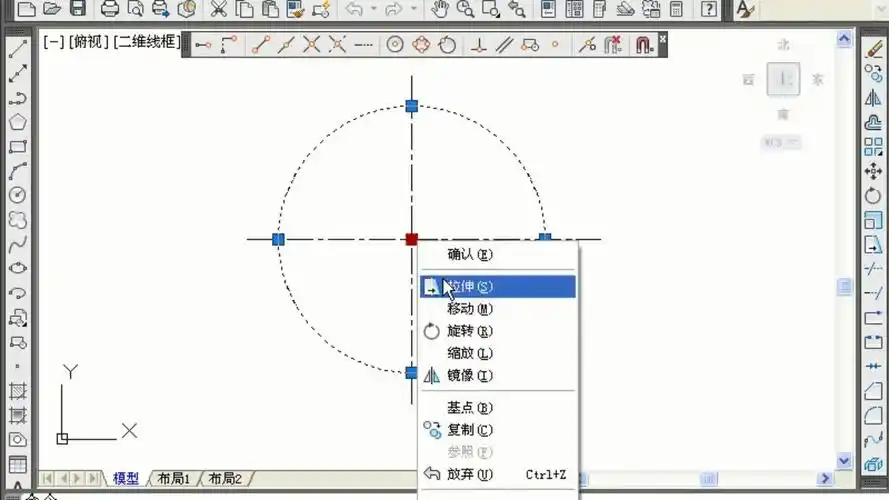Click Snap to Quadrant icon

point(421,45)
